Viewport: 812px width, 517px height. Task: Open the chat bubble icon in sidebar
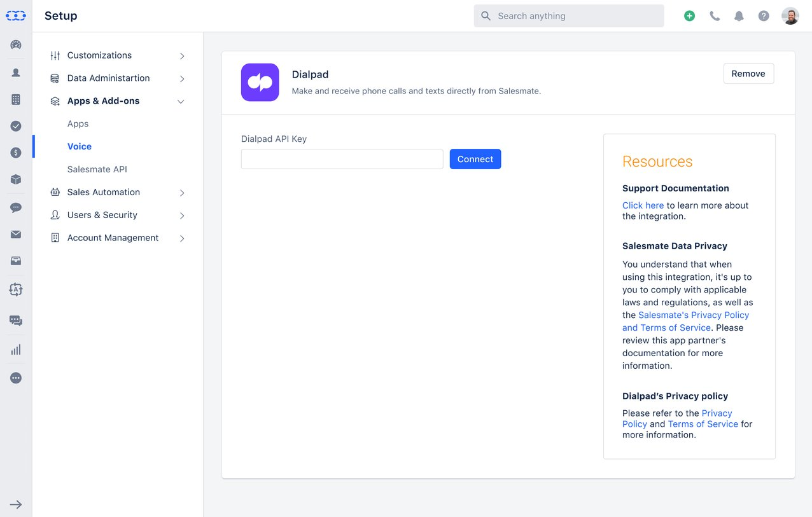point(16,207)
